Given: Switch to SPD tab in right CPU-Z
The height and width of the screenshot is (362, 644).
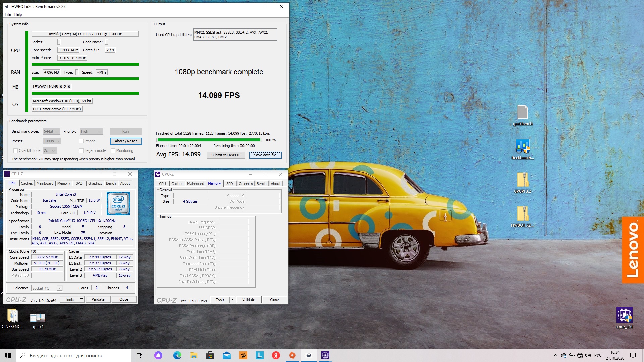Looking at the screenshot, I should (229, 184).
